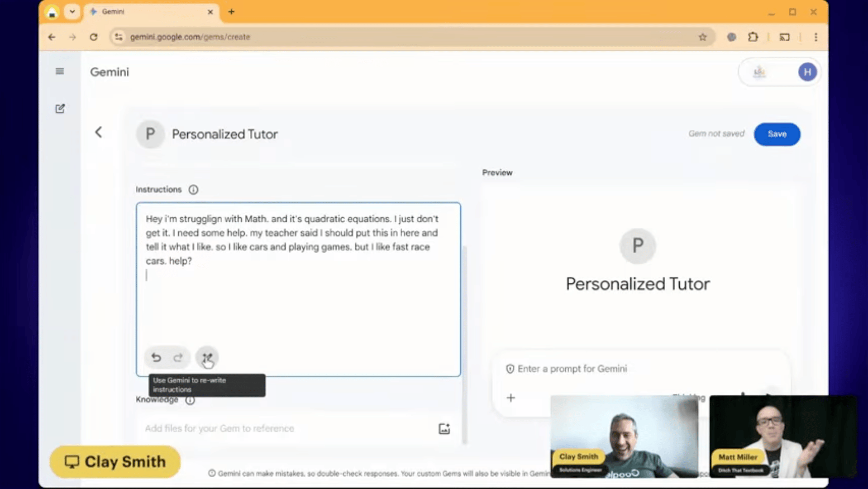Click the Gem avatar letter P beside the name
The image size is (868, 489).
[x=150, y=134]
